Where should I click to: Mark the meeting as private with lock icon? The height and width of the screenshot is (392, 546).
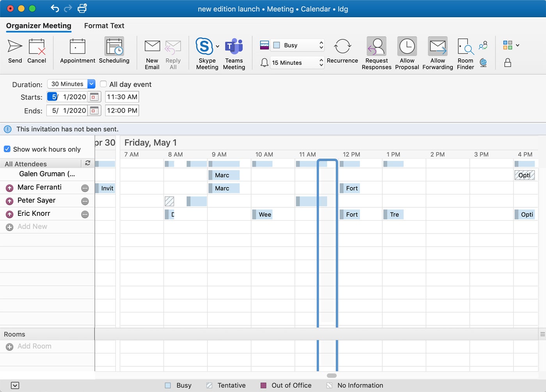[507, 63]
